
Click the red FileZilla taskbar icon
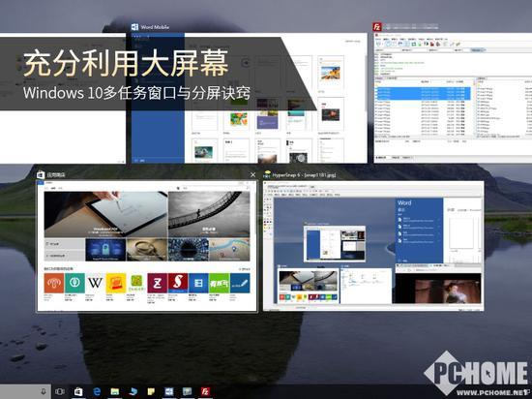click(x=205, y=391)
